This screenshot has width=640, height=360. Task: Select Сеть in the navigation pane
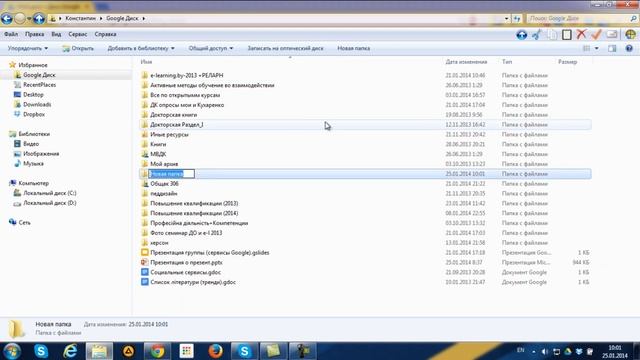(x=24, y=222)
